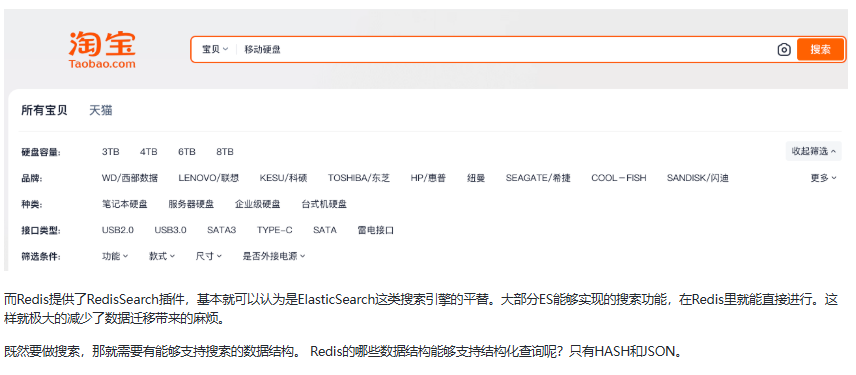Switch to 天猫 tab

coord(100,110)
